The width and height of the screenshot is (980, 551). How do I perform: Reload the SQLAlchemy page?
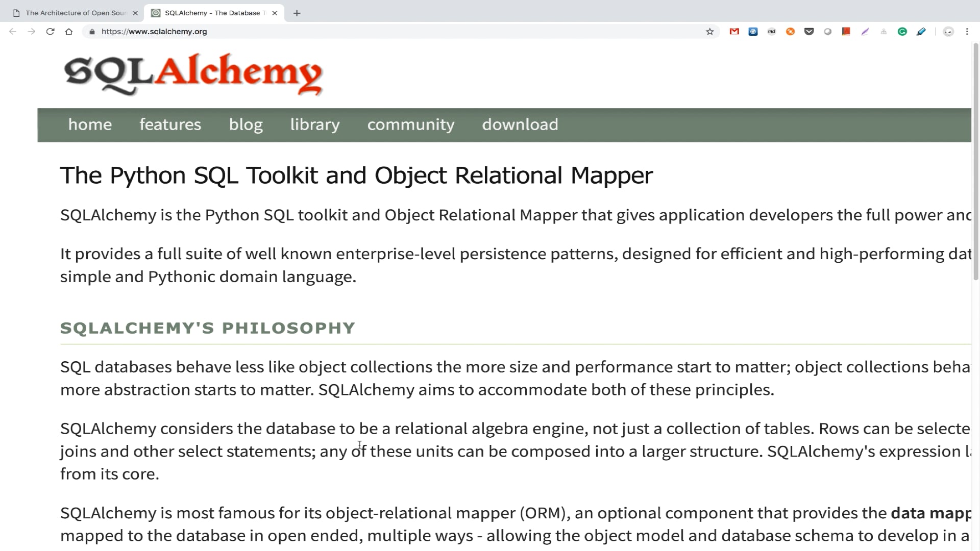tap(50, 32)
